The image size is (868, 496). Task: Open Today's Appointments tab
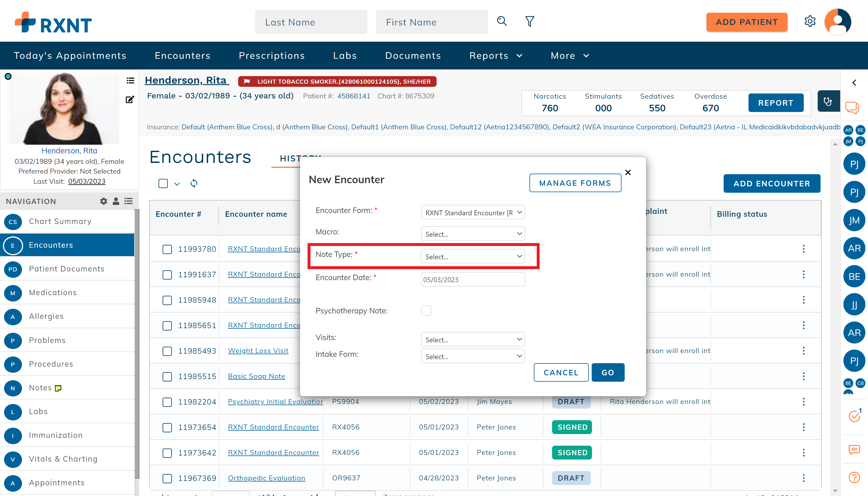(70, 56)
